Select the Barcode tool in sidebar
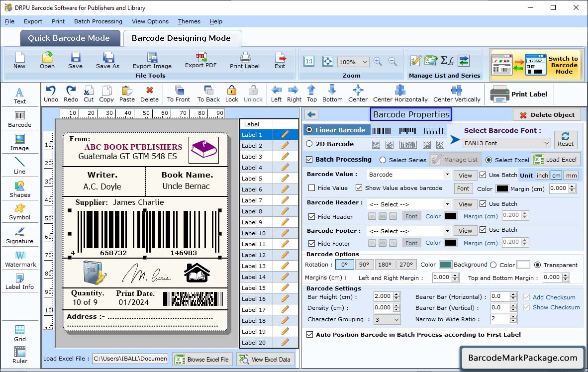The height and width of the screenshot is (372, 588). tap(19, 119)
